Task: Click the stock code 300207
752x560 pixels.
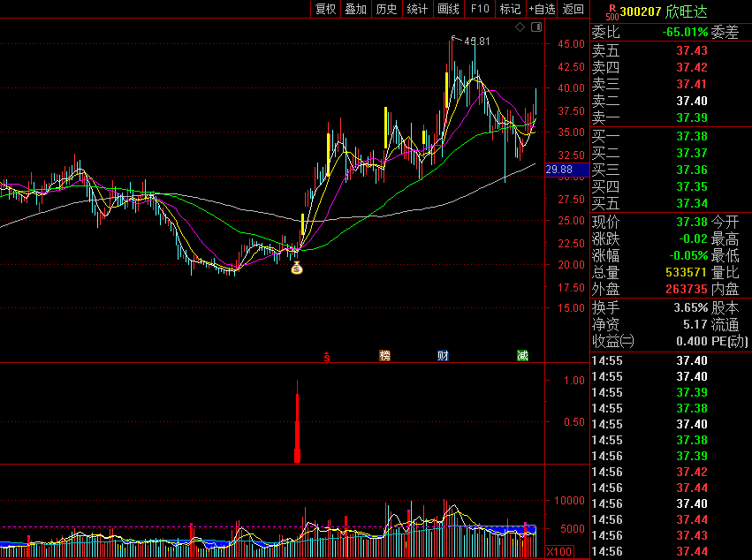Action: pyautogui.click(x=641, y=11)
